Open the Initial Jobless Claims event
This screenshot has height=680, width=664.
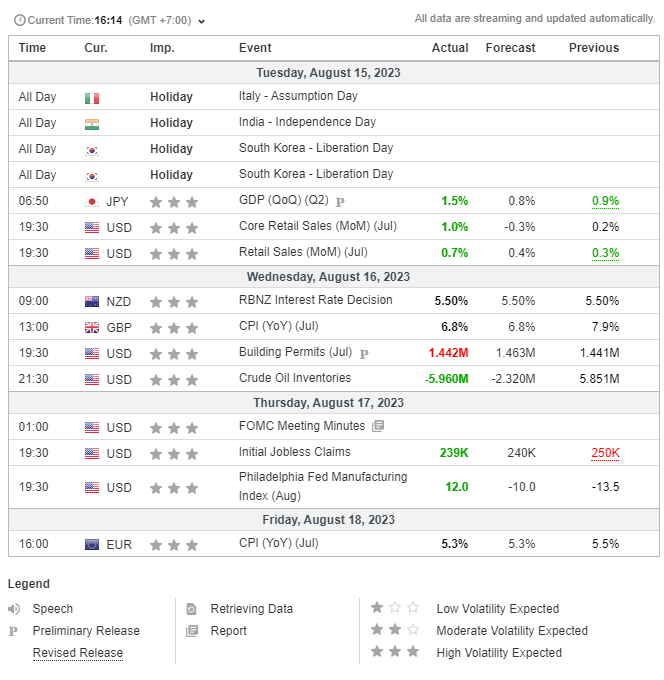pyautogui.click(x=294, y=452)
